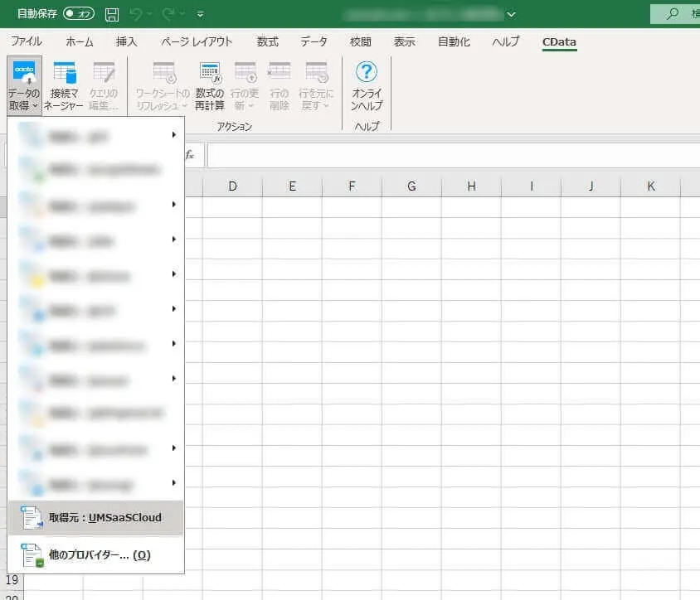The image size is (700, 600).
Task: Click the redo arrow in title bar
Action: point(168,14)
